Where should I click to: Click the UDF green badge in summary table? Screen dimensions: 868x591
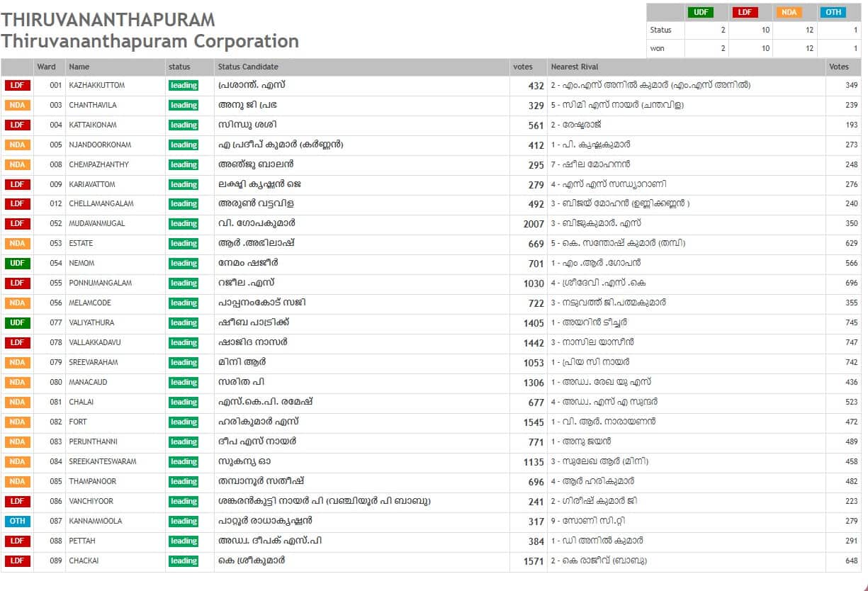click(700, 12)
